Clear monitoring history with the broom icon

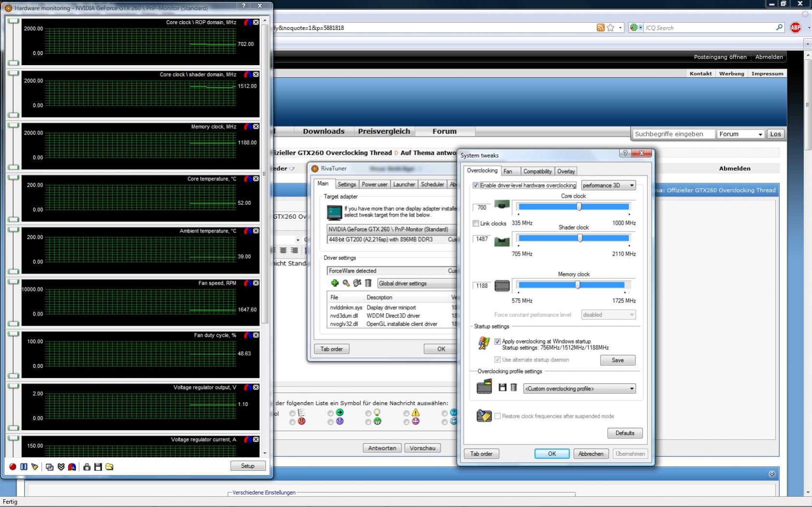[x=35, y=466]
